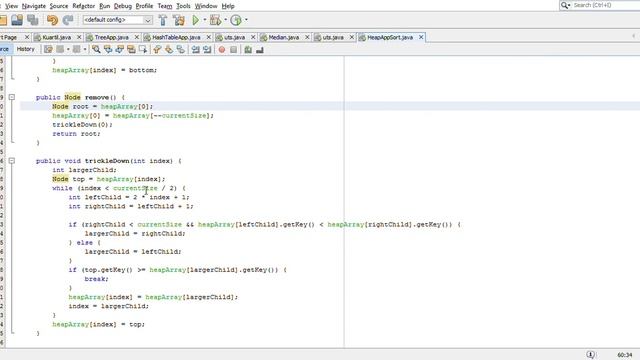The width and height of the screenshot is (640, 360).
Task: Switch editor to History view
Action: [26, 49]
